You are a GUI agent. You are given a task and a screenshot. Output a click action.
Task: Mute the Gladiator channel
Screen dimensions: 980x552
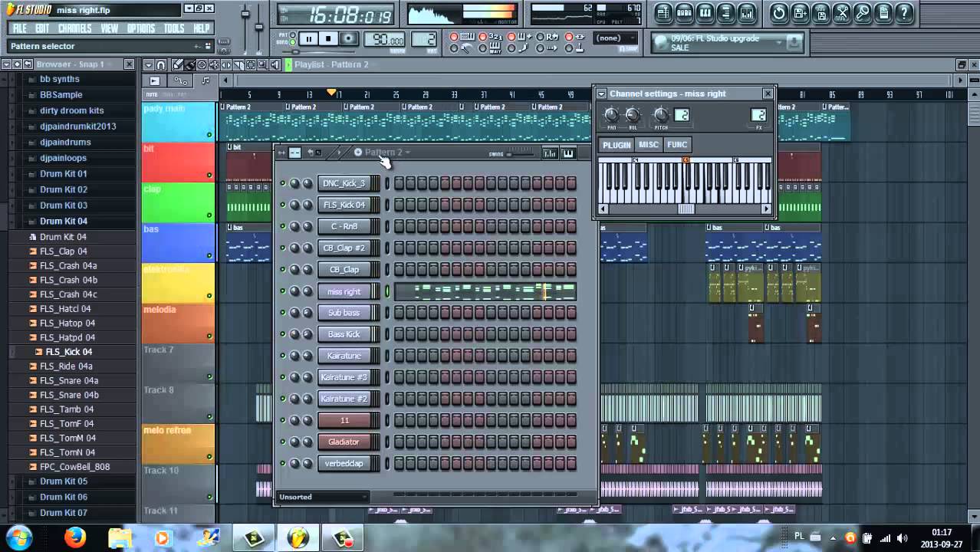pyautogui.click(x=282, y=442)
